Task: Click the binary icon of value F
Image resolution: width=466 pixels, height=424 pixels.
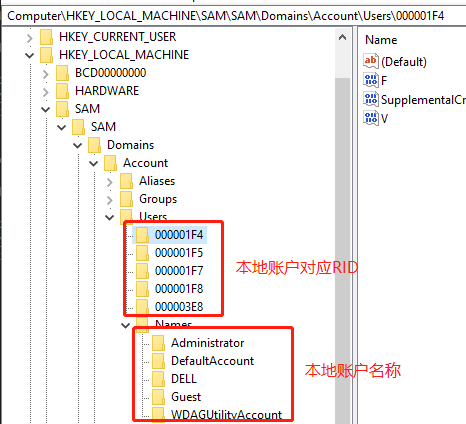Action: coord(371,80)
